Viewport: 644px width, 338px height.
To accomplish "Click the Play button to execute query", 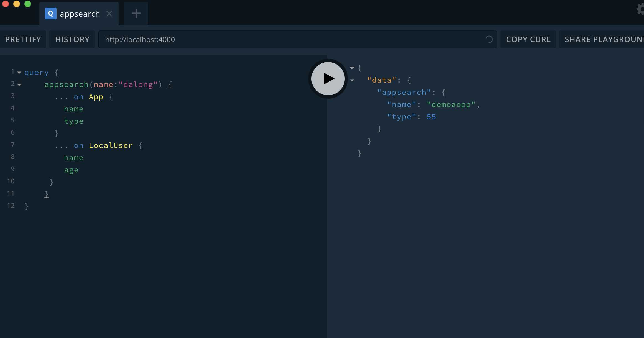I will point(328,78).
